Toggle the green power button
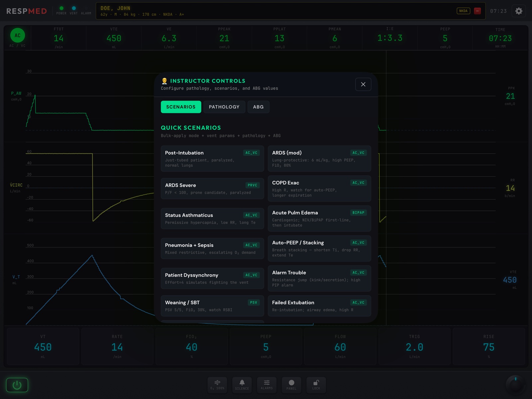The width and height of the screenshot is (532, 399). click(x=17, y=385)
